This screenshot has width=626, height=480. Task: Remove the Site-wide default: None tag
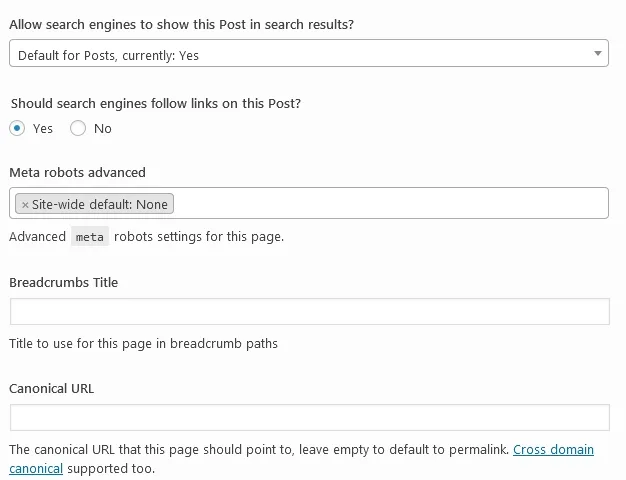coord(25,205)
